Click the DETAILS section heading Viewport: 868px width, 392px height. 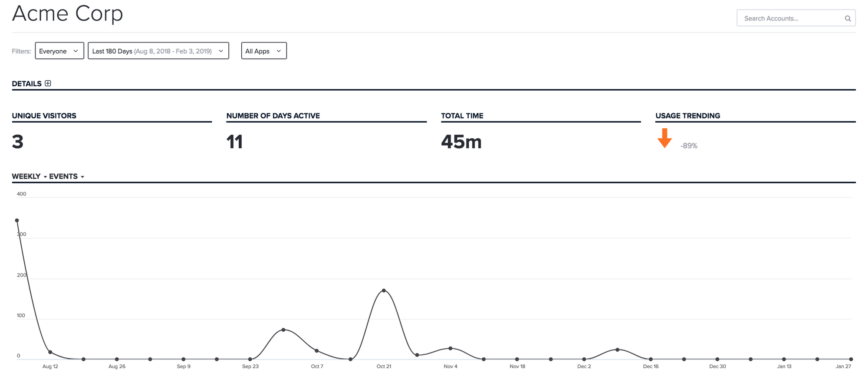26,84
